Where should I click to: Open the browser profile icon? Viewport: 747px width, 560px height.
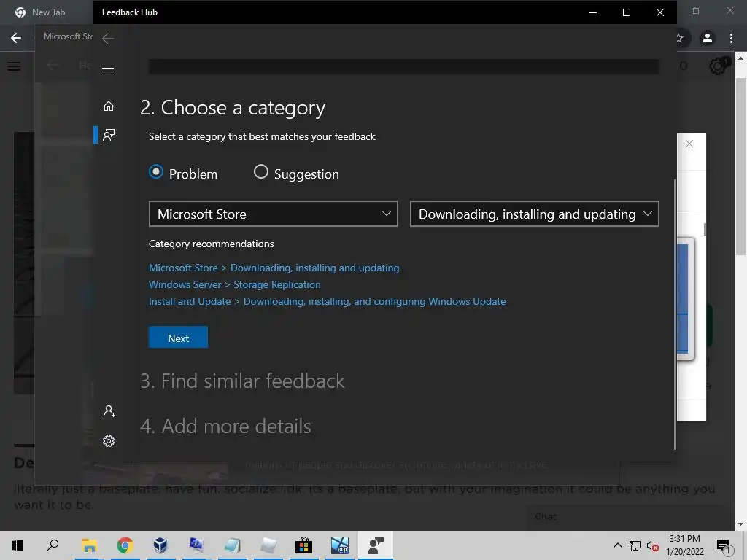pos(708,38)
